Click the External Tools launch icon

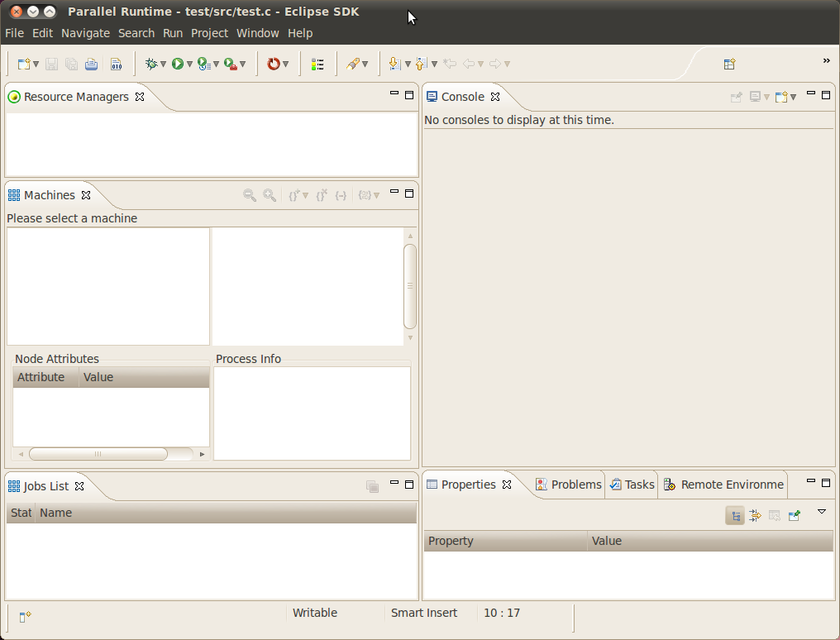coord(231,64)
